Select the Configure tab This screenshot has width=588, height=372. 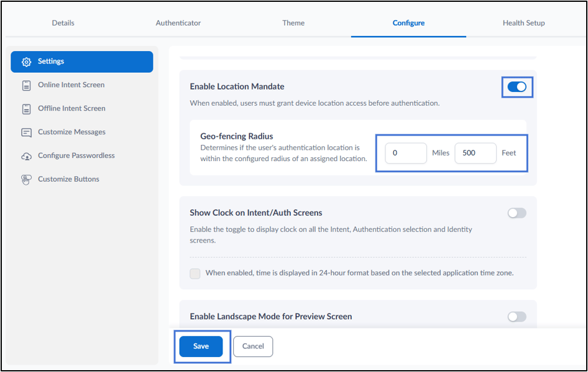click(408, 23)
